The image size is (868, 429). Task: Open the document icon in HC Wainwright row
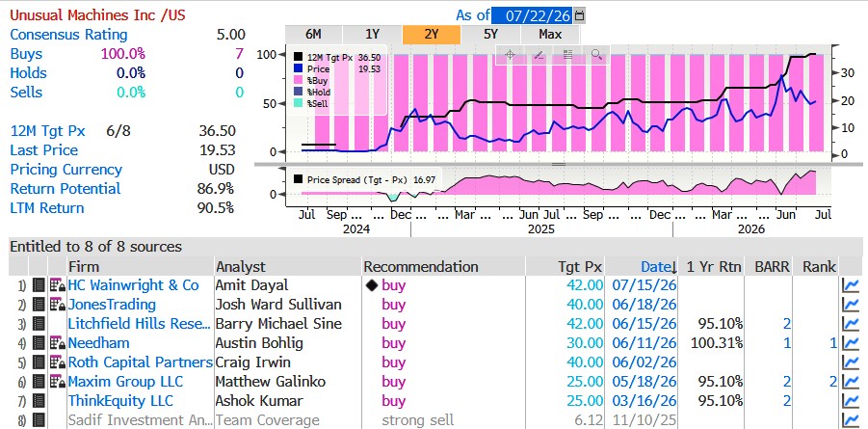click(x=39, y=286)
